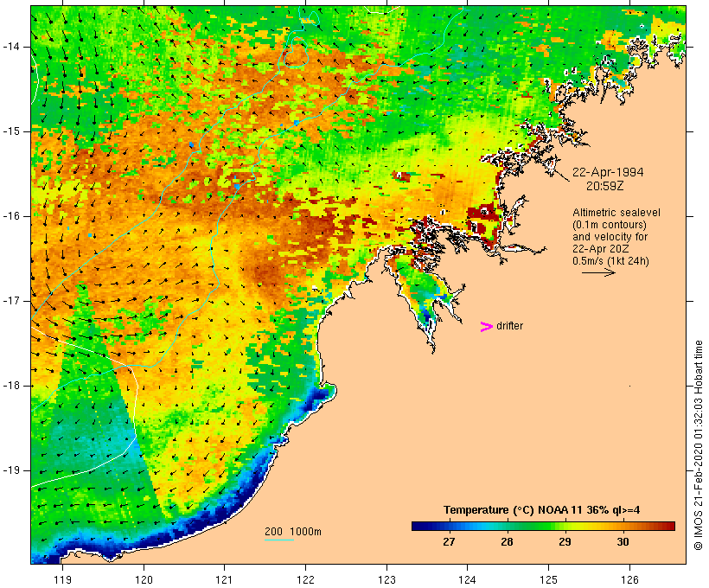
Task: Click the dark blue end of colorbar
Action: [418, 526]
